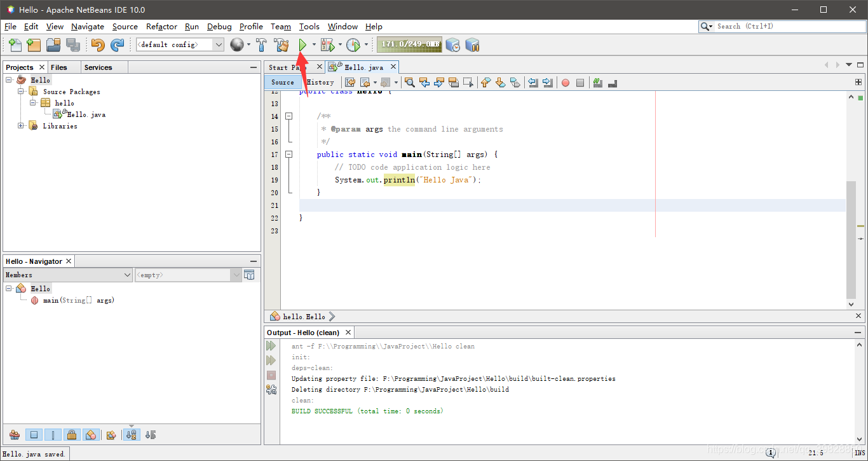Viewport: 868px width, 461px height.
Task: Click the memory usage garbage collection bar
Action: 409,45
